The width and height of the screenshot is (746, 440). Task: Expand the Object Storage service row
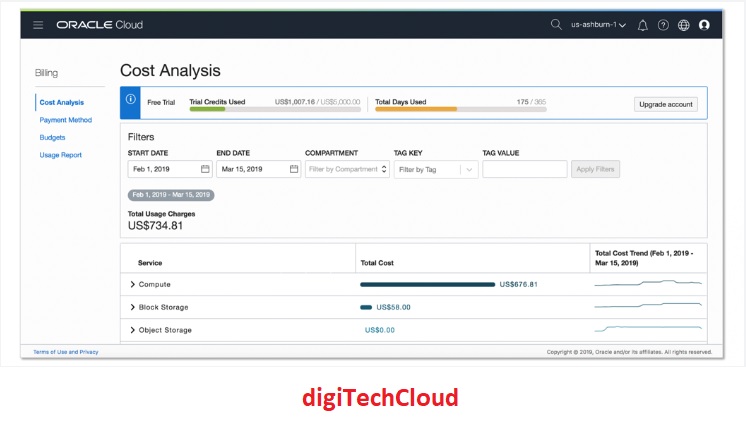click(x=132, y=330)
